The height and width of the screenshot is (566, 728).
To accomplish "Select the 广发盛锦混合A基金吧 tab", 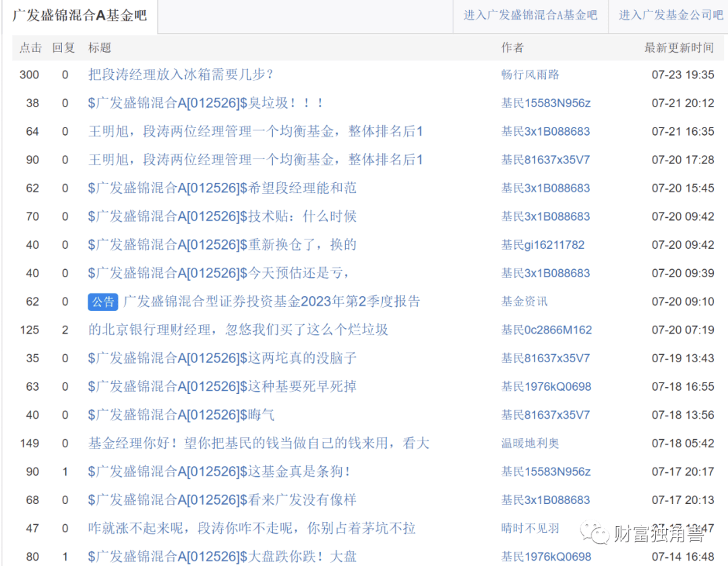I will [80, 16].
